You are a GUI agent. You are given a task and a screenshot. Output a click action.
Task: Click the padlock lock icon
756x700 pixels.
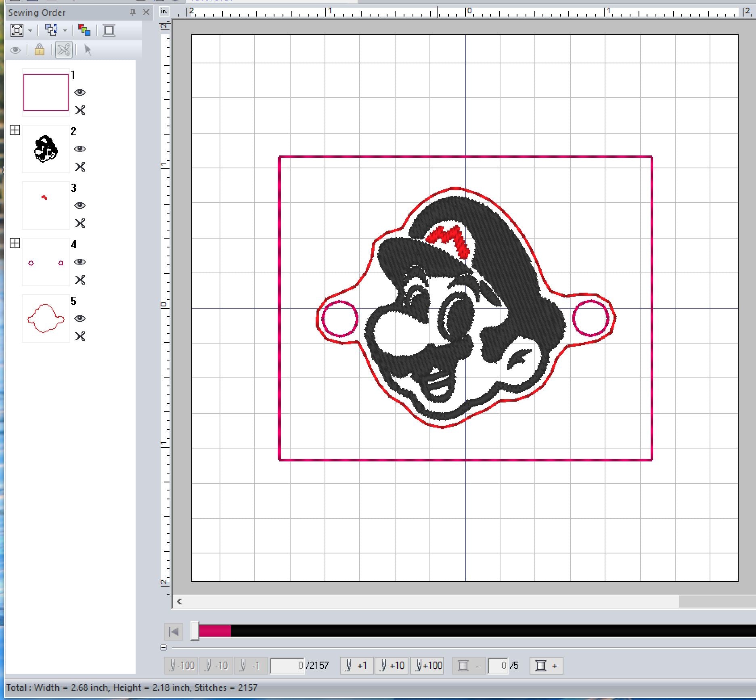point(40,50)
